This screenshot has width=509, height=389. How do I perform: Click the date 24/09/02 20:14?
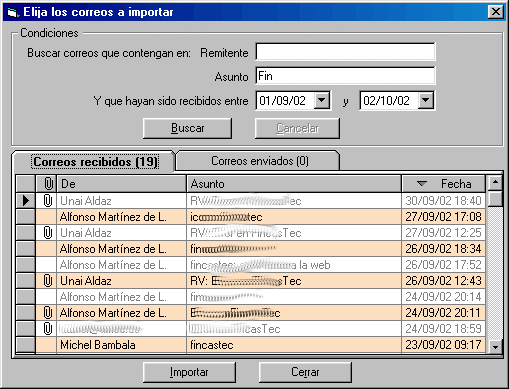[443, 297]
